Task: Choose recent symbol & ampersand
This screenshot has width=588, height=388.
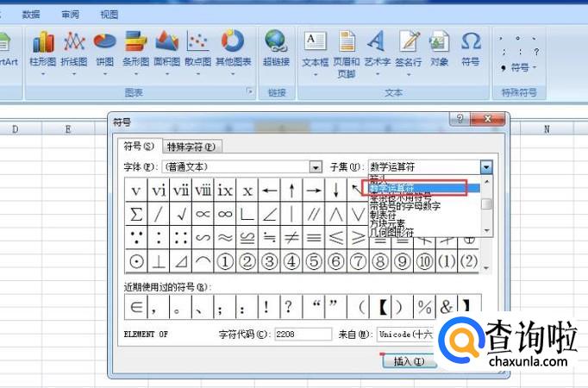Action: click(x=447, y=307)
